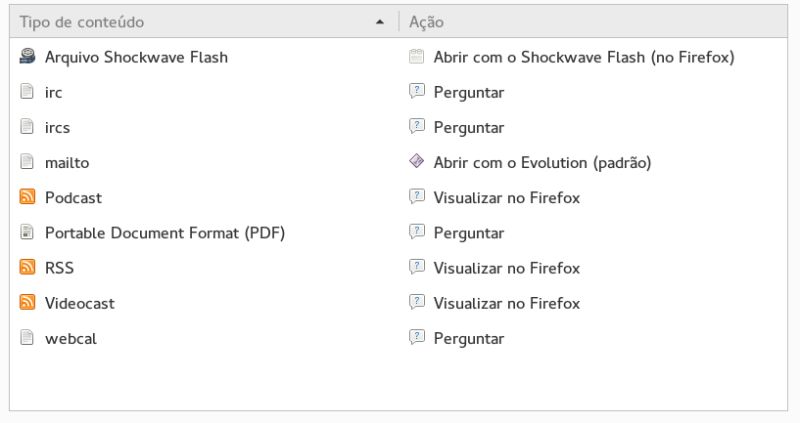
Task: Open the Visualizar no Firefox action for Podcast
Action: pyautogui.click(x=506, y=197)
